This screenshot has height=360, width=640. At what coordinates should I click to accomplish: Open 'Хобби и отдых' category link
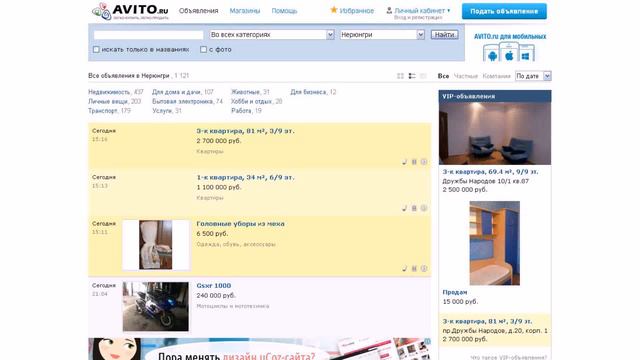[x=251, y=101]
